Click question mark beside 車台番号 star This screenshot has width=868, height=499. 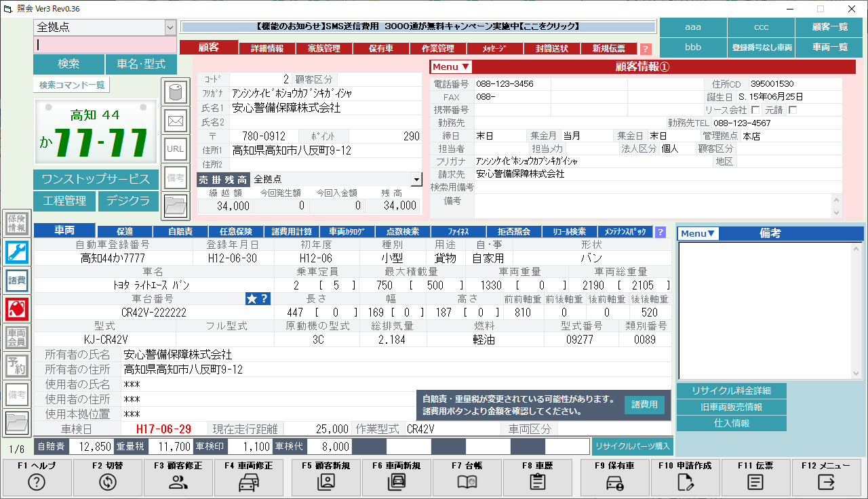pos(264,299)
